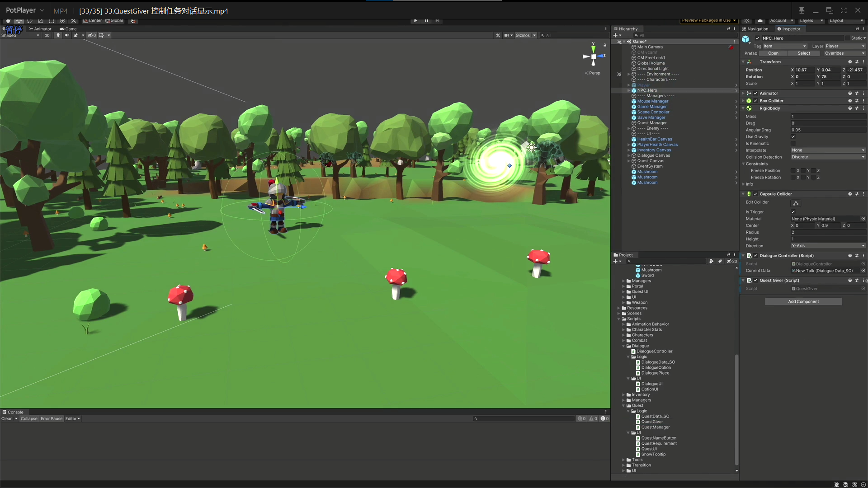Mute scene audio speaker icon
This screenshot has height=488, width=868.
click(67, 35)
